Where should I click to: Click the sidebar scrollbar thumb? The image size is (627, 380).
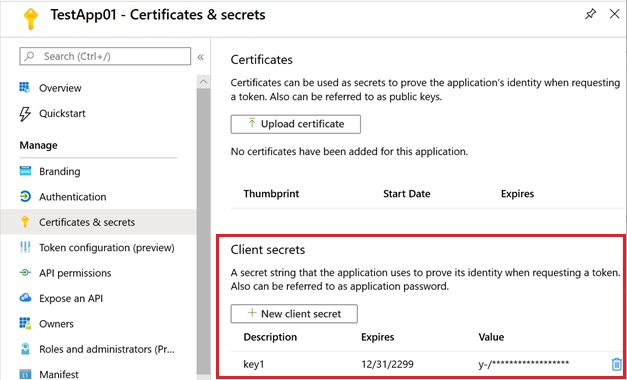point(204,231)
